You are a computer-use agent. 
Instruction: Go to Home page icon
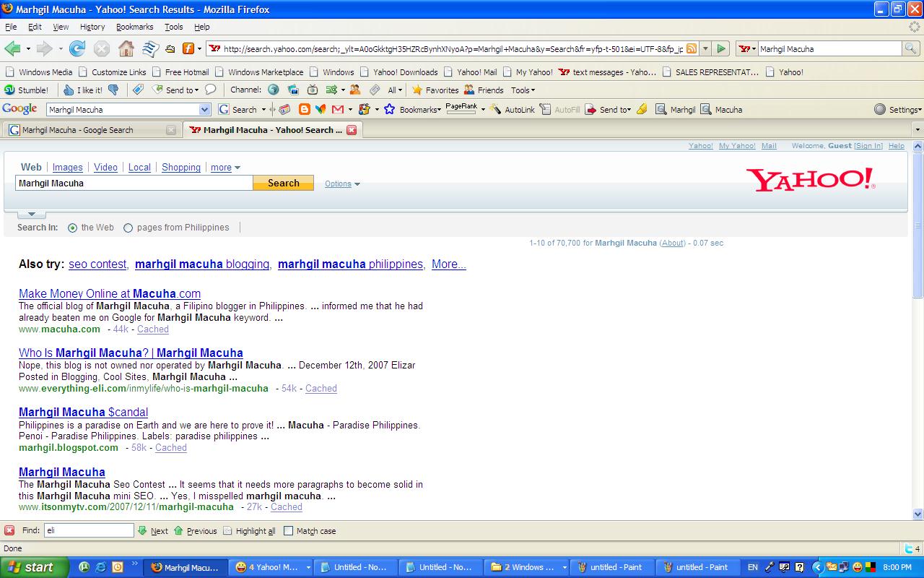pyautogui.click(x=126, y=48)
